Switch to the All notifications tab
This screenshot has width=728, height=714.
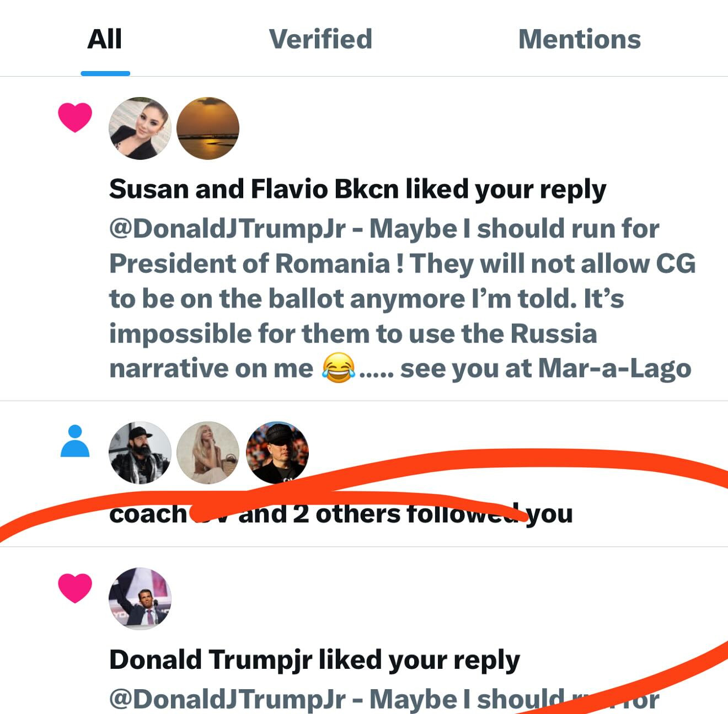pyautogui.click(x=105, y=40)
